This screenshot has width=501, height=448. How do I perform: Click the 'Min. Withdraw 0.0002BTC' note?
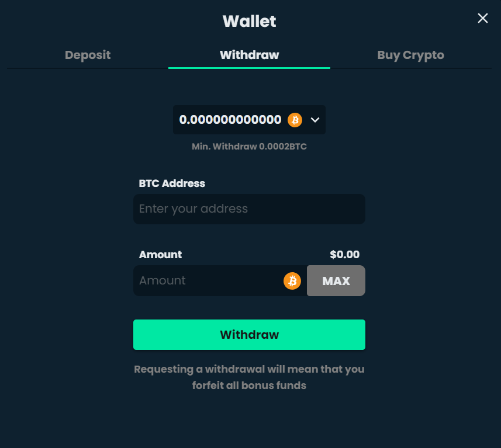(249, 147)
